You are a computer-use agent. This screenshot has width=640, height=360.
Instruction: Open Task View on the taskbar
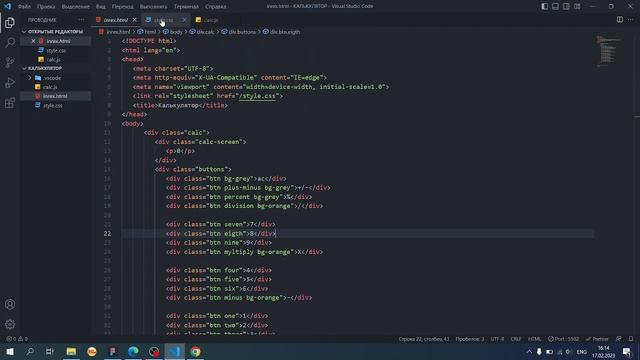point(50,351)
